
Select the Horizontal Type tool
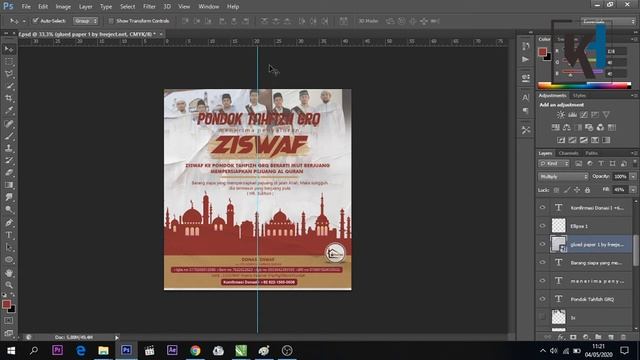coord(9,235)
